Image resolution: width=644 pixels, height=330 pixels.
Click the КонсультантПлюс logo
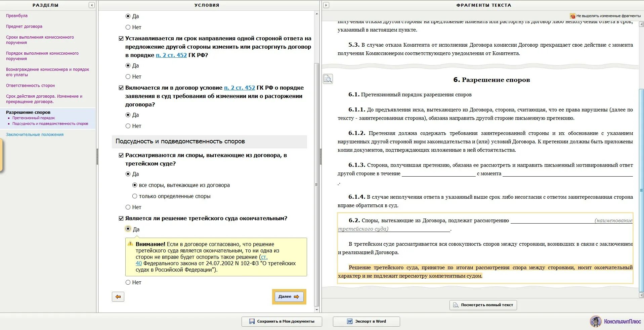coord(615,321)
